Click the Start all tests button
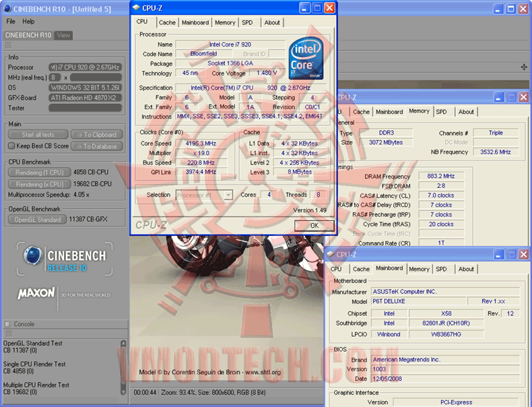 (x=38, y=135)
